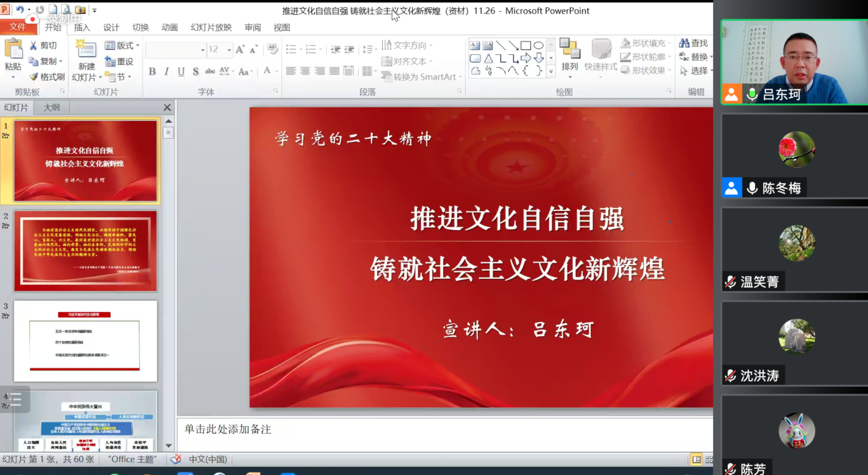This screenshot has height=475, width=868.
Task: Click the spell check icon in status bar
Action: click(176, 459)
